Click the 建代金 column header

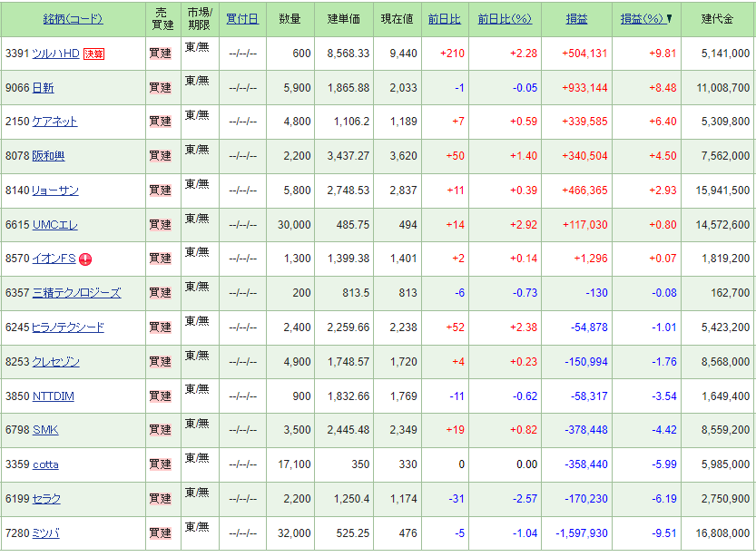pyautogui.click(x=717, y=19)
